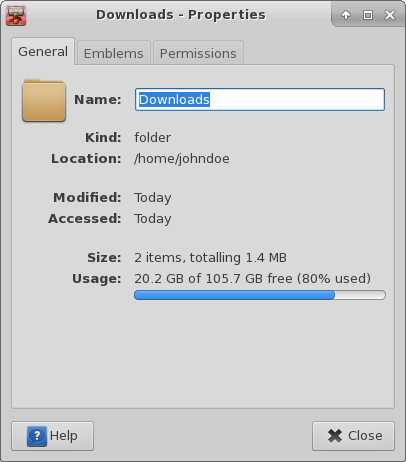Click inside the Name text field
Image resolution: width=406 pixels, height=462 pixels.
pyautogui.click(x=260, y=99)
